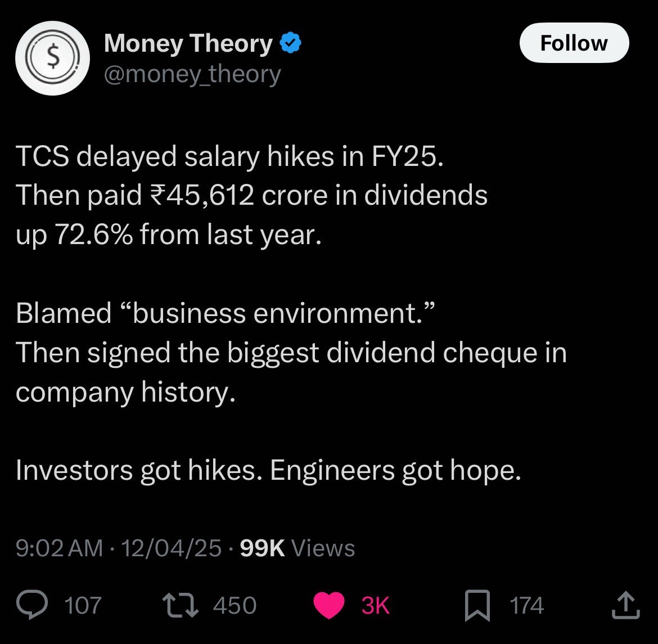Click the 12/04/25 post date
Viewport: 658px width, 644px height.
pos(171,548)
